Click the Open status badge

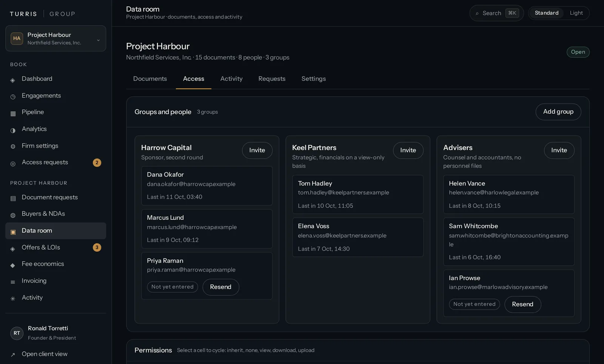(x=578, y=52)
